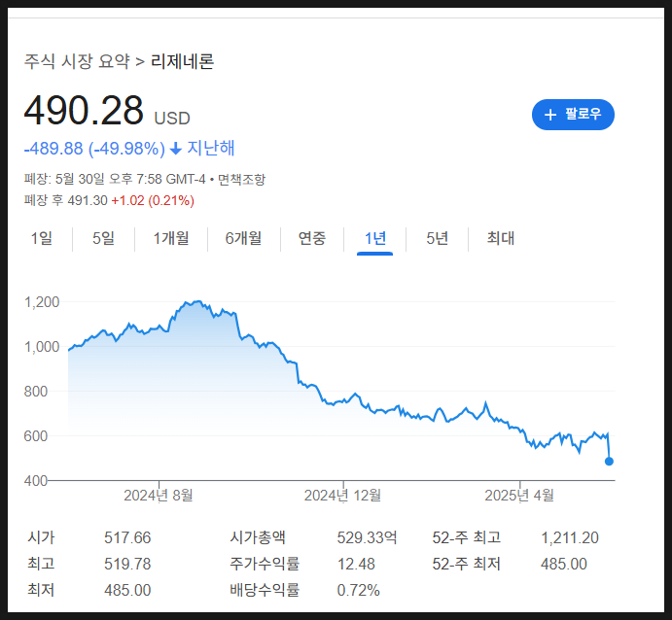Click the 팔로우 follow button
The height and width of the screenshot is (620, 672).
point(573,115)
